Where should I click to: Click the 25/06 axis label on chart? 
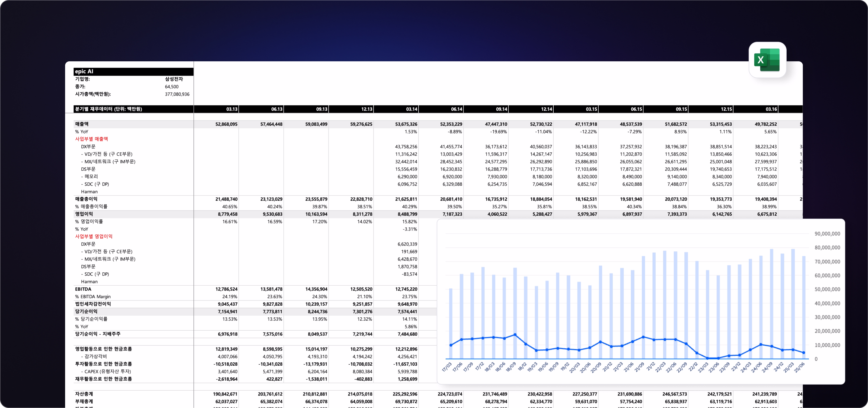[x=799, y=367]
